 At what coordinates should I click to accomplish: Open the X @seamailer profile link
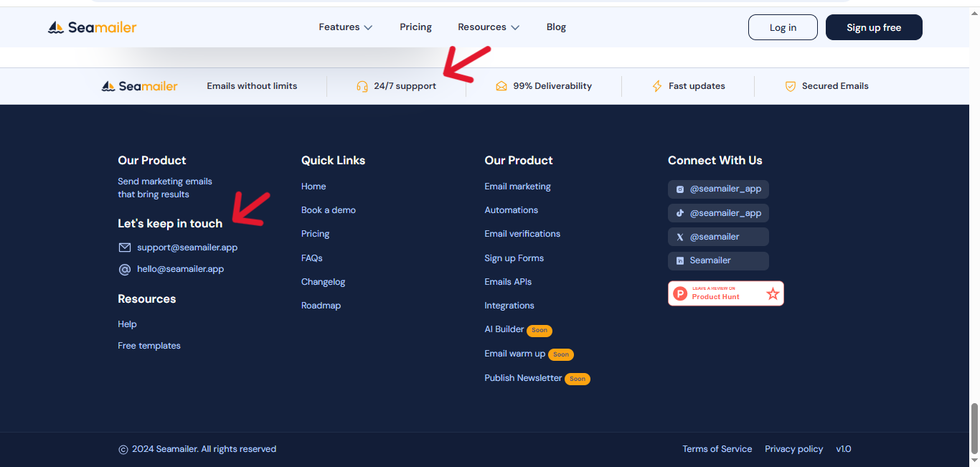click(x=718, y=237)
